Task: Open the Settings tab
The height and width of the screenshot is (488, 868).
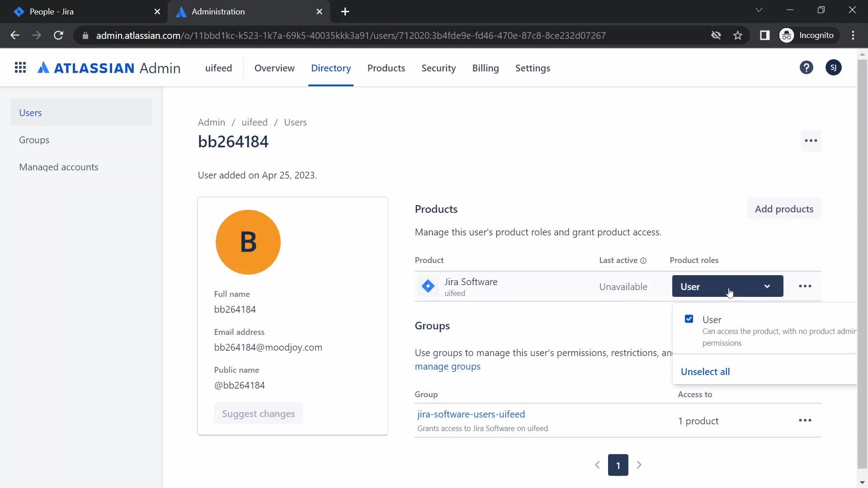Action: [x=533, y=68]
